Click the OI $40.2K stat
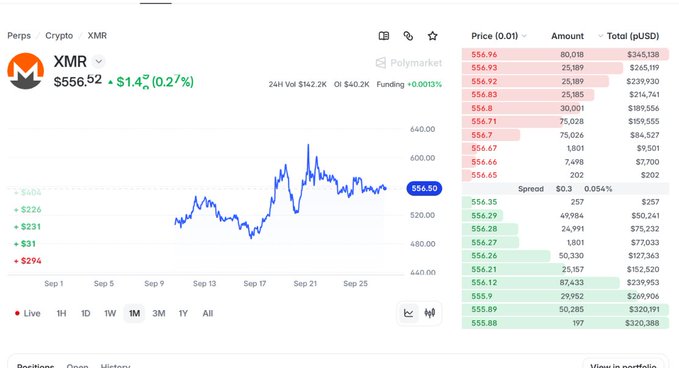The width and height of the screenshot is (679, 368). click(x=352, y=84)
